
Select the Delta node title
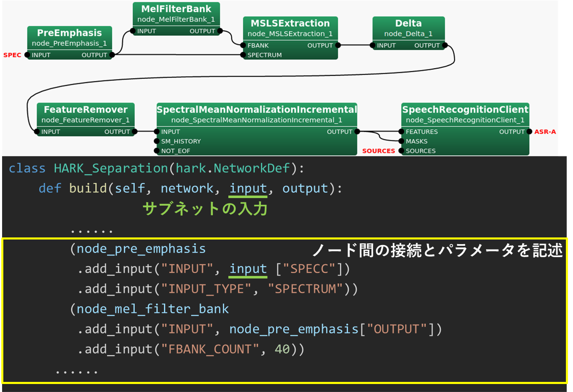tap(408, 24)
